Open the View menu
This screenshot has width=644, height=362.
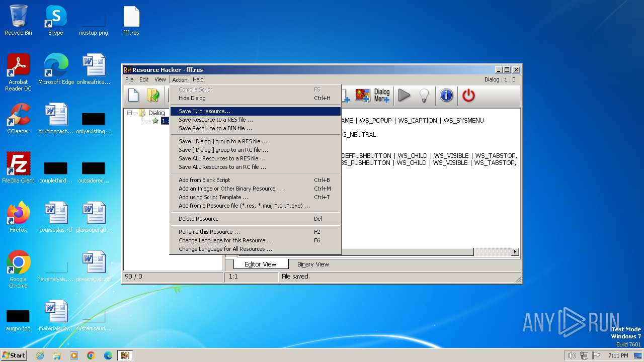tap(160, 79)
